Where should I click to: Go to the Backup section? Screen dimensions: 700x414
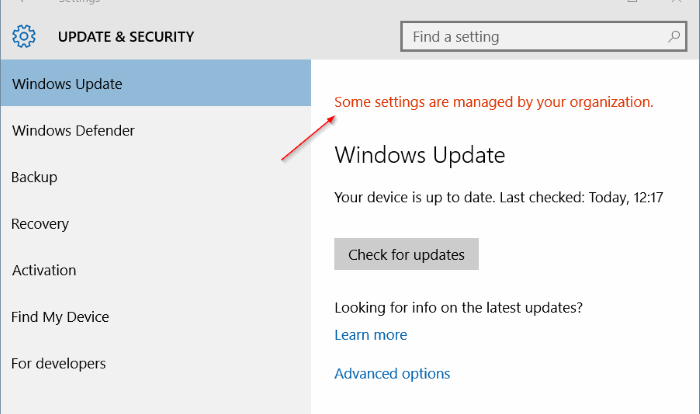click(x=156, y=177)
